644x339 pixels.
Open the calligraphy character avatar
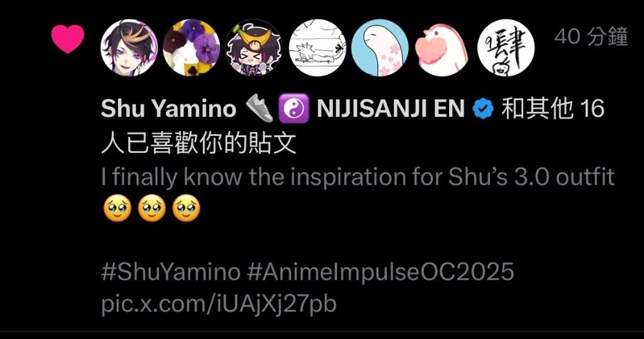(506, 48)
